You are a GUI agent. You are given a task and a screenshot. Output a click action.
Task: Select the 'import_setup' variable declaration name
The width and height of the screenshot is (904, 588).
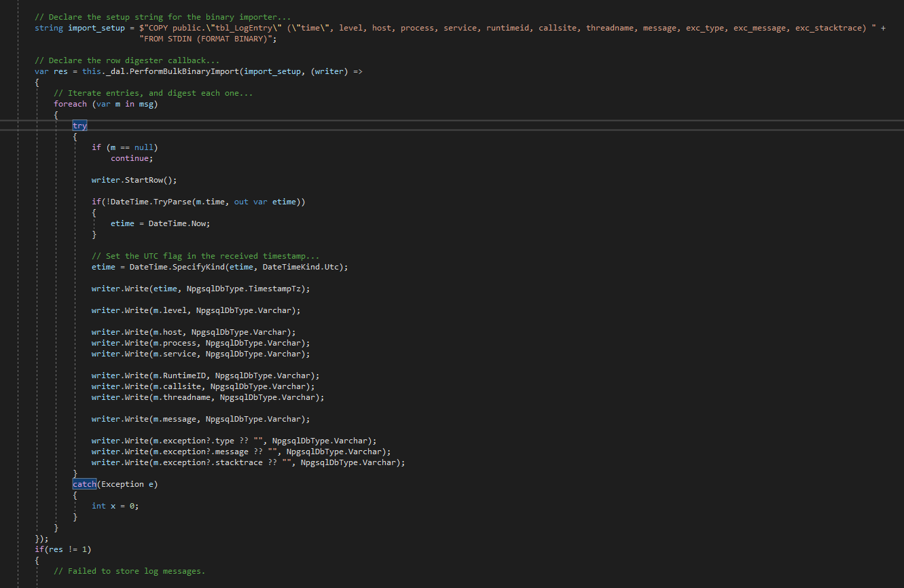[x=96, y=28]
